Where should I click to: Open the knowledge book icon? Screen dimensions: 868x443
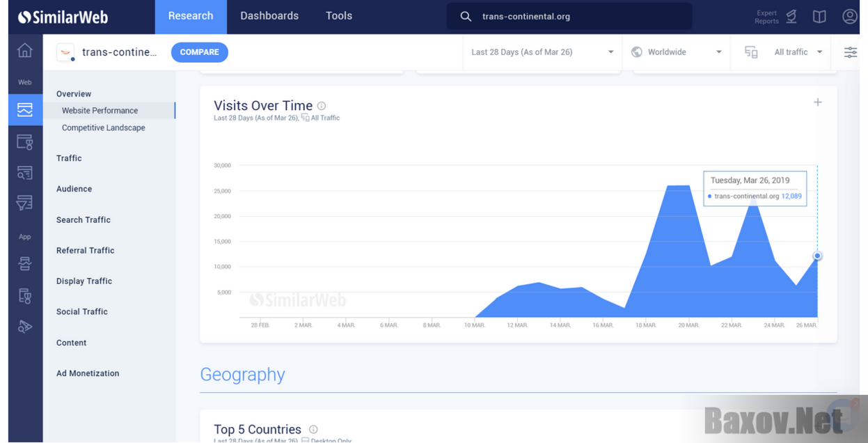(819, 17)
